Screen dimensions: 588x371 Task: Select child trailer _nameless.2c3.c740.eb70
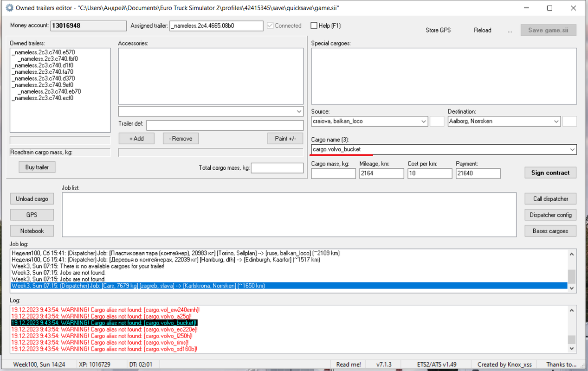pos(49,91)
